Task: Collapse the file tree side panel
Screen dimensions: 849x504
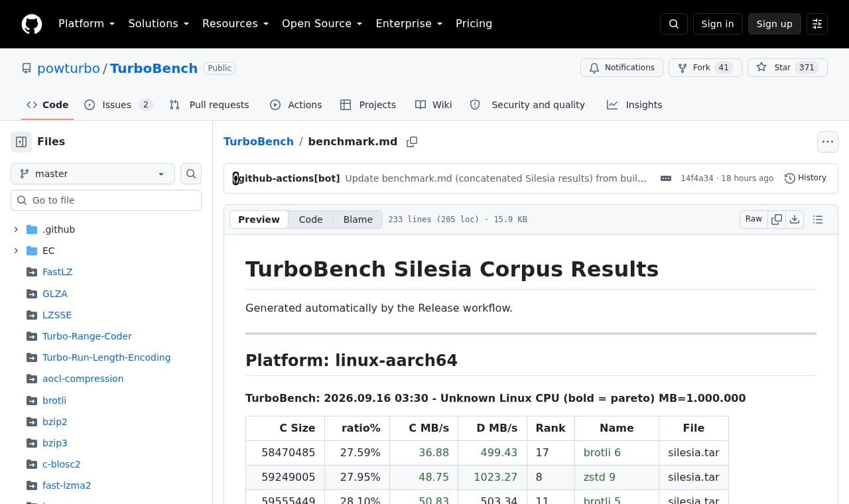Action: pos(21,141)
